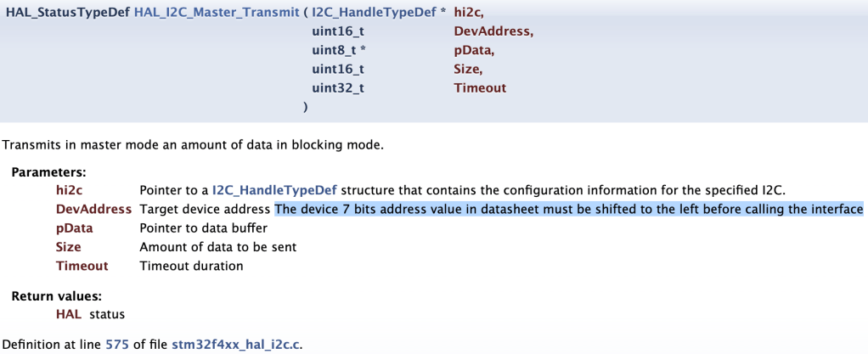Screen dimensions: 868x354
Task: Select Size name in the Parameters list
Action: pyautogui.click(x=69, y=247)
